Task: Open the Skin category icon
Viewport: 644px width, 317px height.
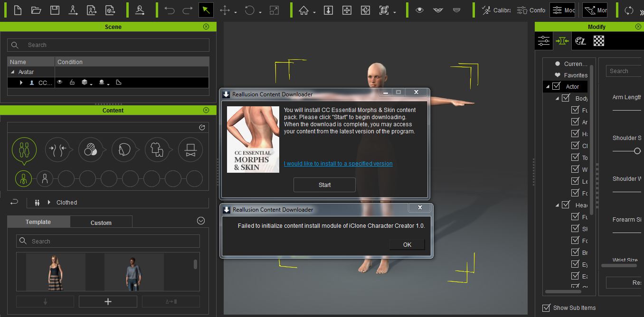Action: click(90, 150)
